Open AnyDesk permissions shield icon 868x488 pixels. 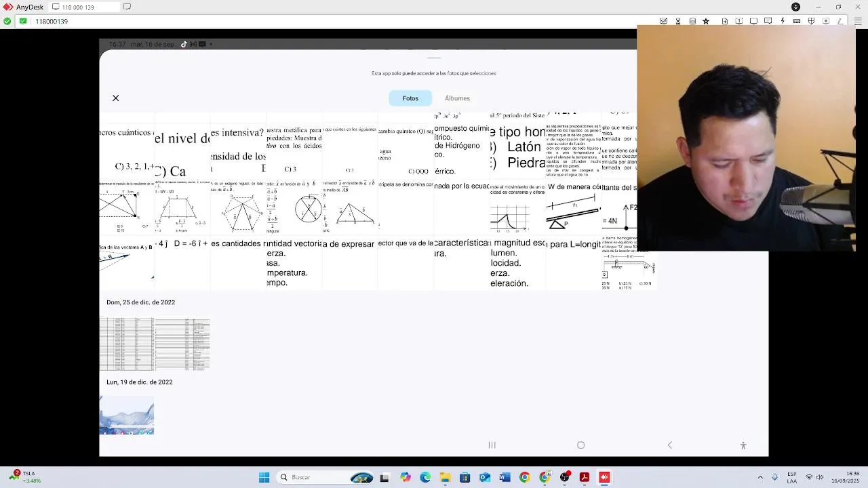[811, 21]
